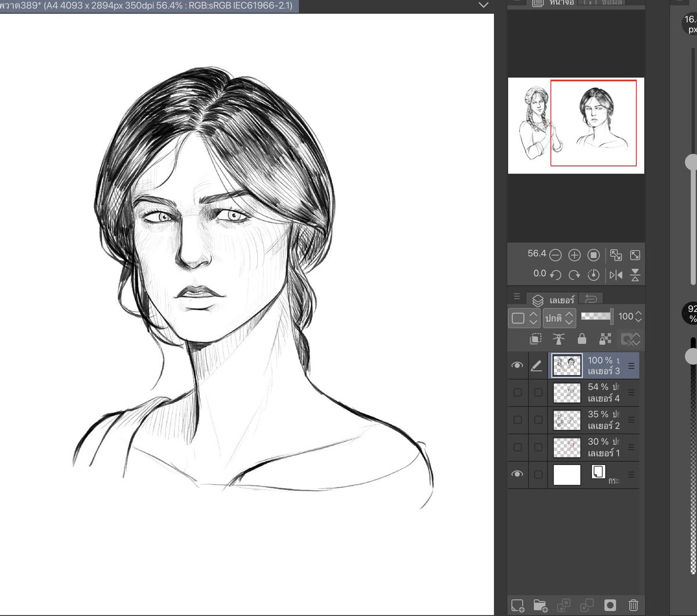
Task: Click the 56.4 zoom value field
Action: click(536, 254)
